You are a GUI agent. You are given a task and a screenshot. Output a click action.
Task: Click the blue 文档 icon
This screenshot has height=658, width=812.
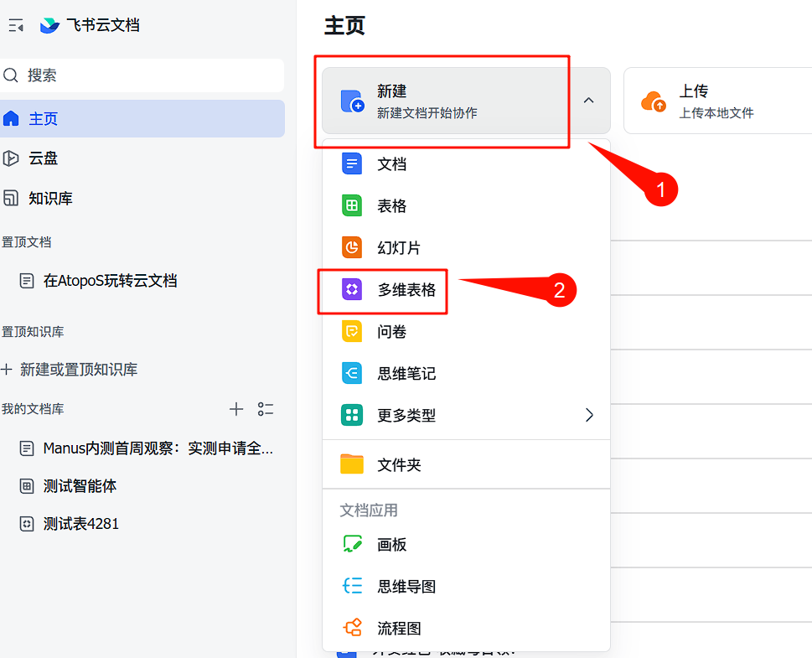tap(352, 164)
